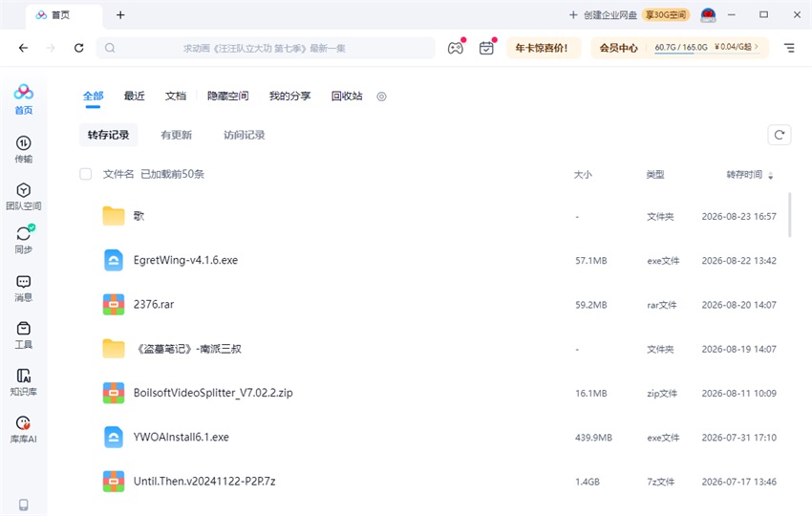
Task: Open 会员中心 member center
Action: tap(618, 48)
